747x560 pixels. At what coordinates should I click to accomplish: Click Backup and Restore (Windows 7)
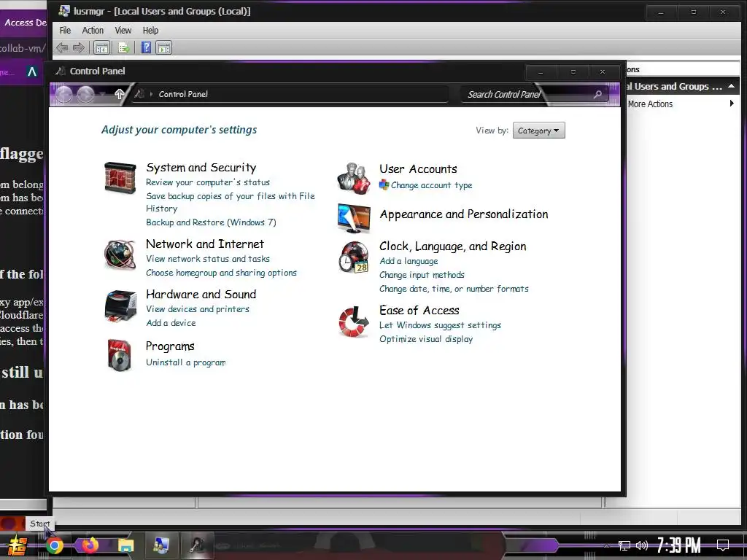[211, 222]
